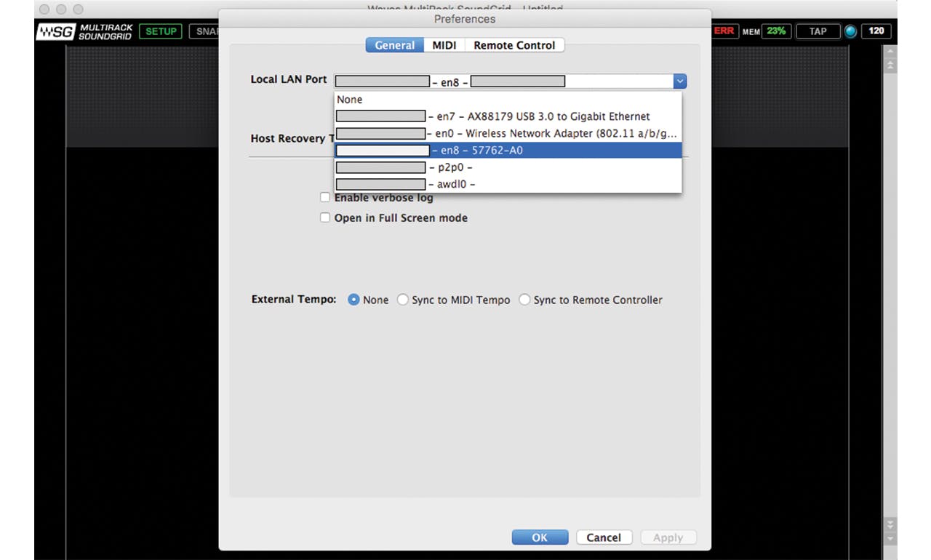
Task: Click the ERR error indicator
Action: coord(724,31)
